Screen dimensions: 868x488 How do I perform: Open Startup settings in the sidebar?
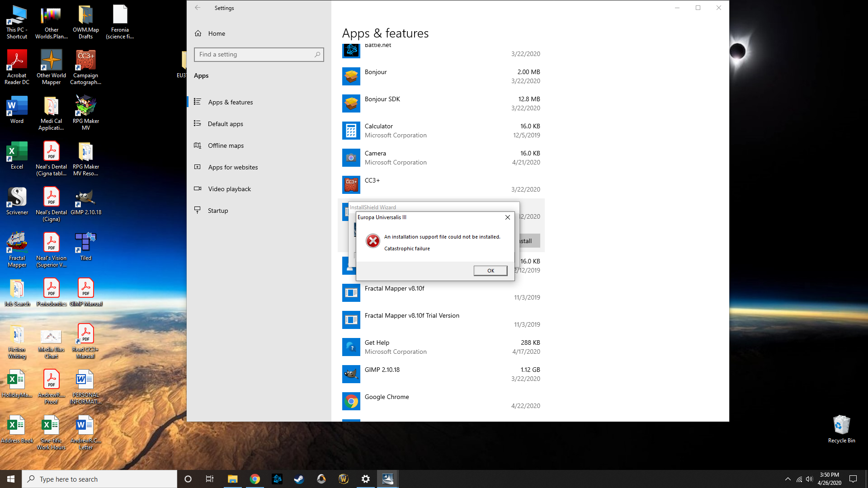pyautogui.click(x=259, y=211)
